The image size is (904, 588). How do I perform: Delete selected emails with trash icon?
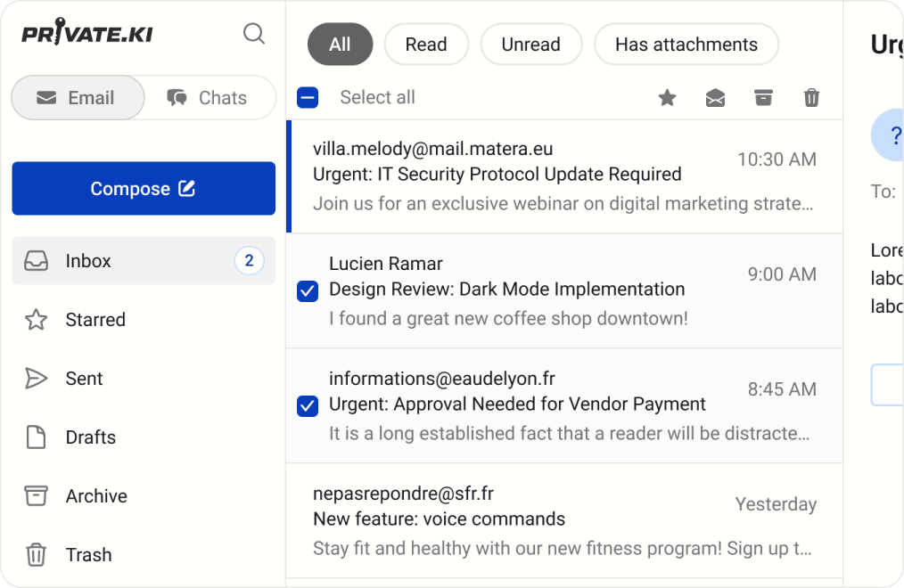coord(811,98)
